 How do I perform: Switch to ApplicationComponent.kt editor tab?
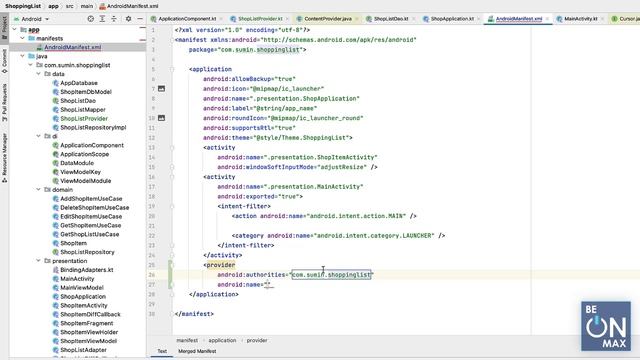click(187, 19)
